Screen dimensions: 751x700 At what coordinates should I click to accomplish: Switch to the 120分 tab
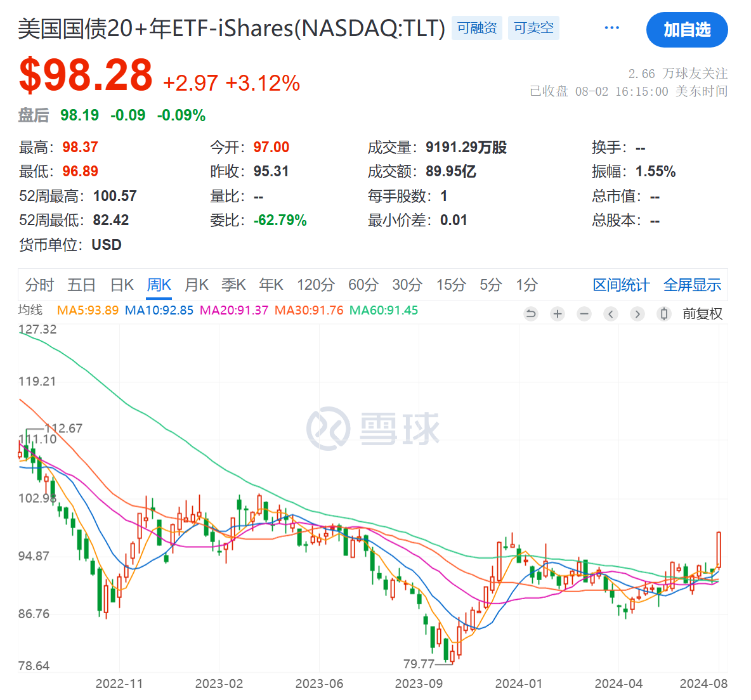(x=316, y=285)
